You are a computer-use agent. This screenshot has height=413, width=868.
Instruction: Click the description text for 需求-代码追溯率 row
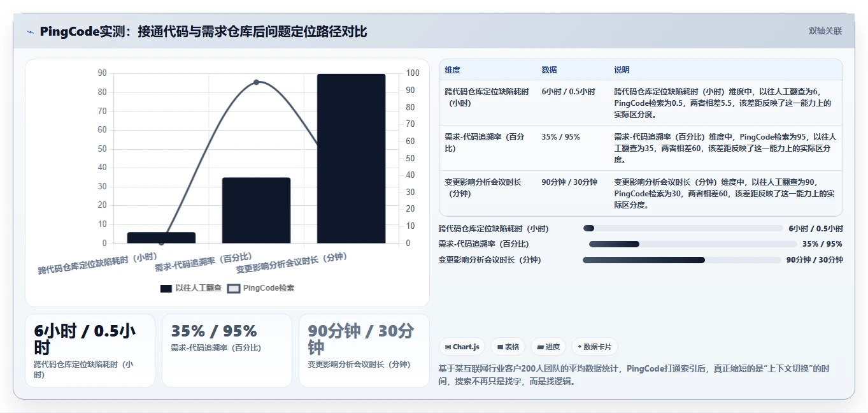(x=725, y=148)
